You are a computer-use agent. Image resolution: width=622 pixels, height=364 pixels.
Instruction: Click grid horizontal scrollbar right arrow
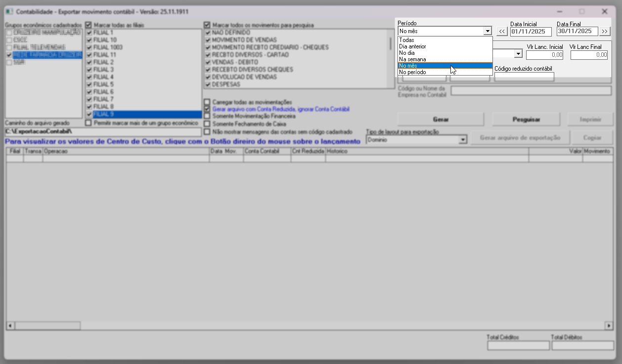[609, 326]
